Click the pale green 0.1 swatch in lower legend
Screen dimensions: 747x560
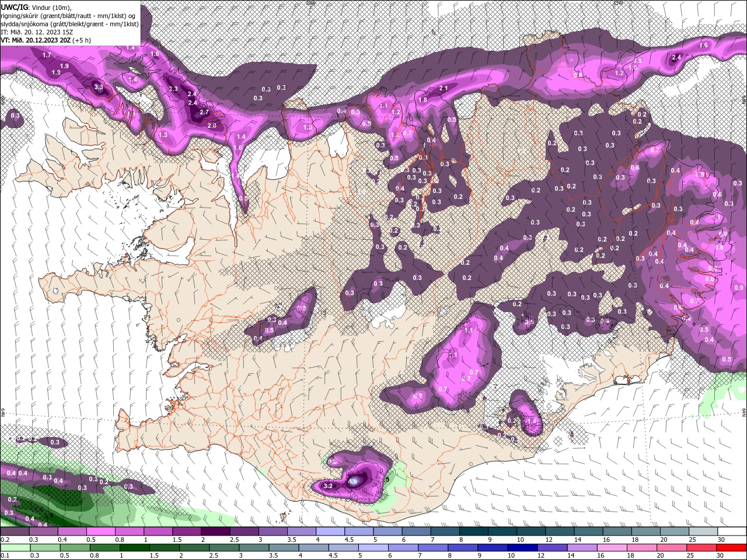[15, 548]
